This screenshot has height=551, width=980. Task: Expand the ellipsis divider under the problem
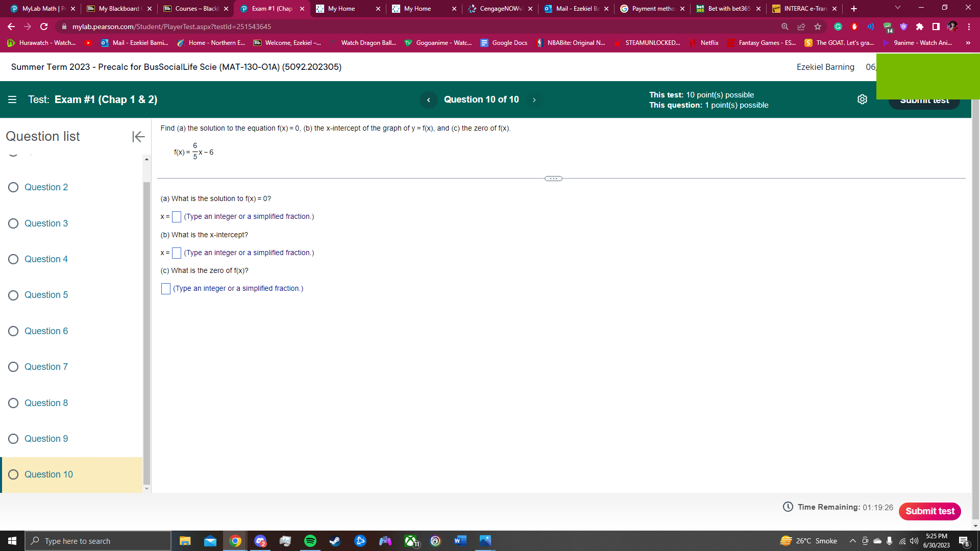(x=553, y=178)
